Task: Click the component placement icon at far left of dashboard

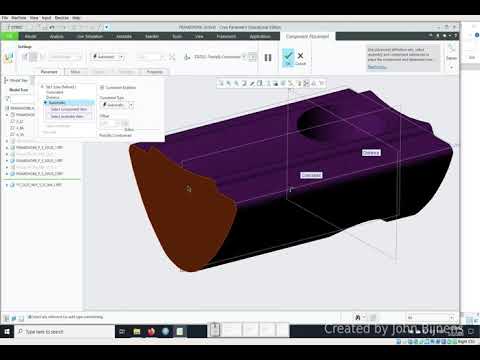Action: pos(8,58)
